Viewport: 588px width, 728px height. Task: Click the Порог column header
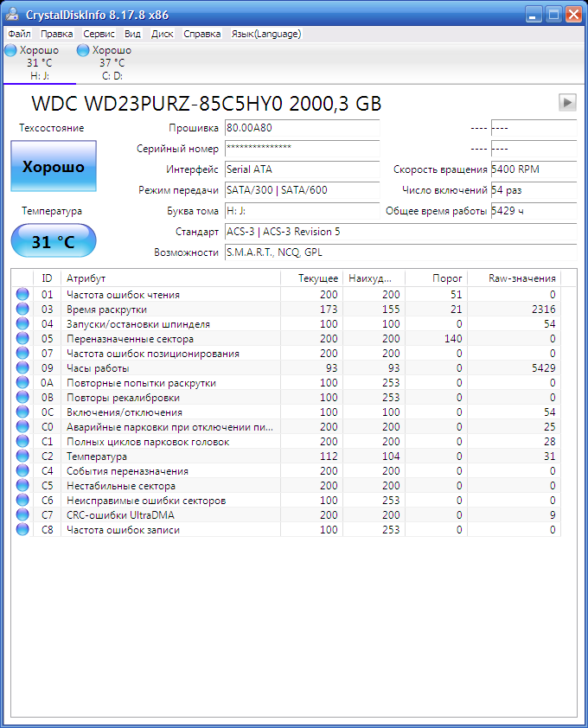[x=437, y=278]
